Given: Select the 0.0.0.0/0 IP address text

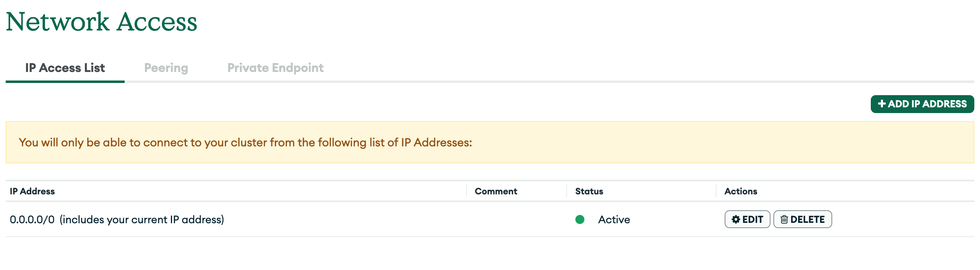Looking at the screenshot, I should [32, 220].
